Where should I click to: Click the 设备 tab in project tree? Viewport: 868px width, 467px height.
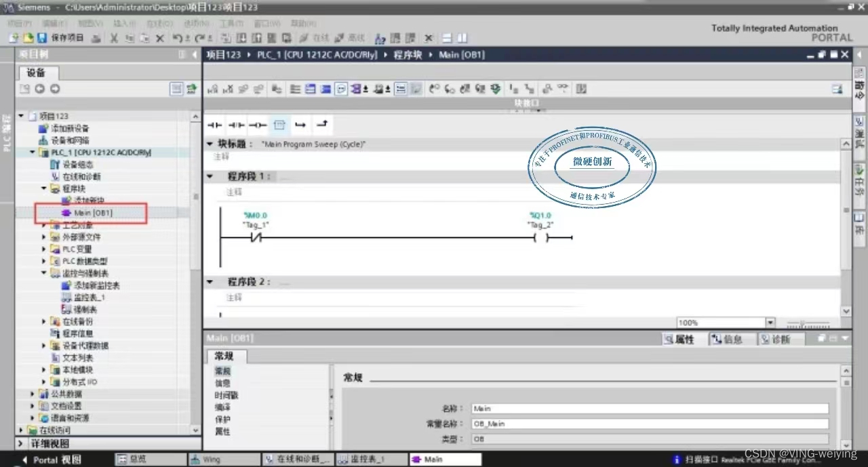[36, 73]
